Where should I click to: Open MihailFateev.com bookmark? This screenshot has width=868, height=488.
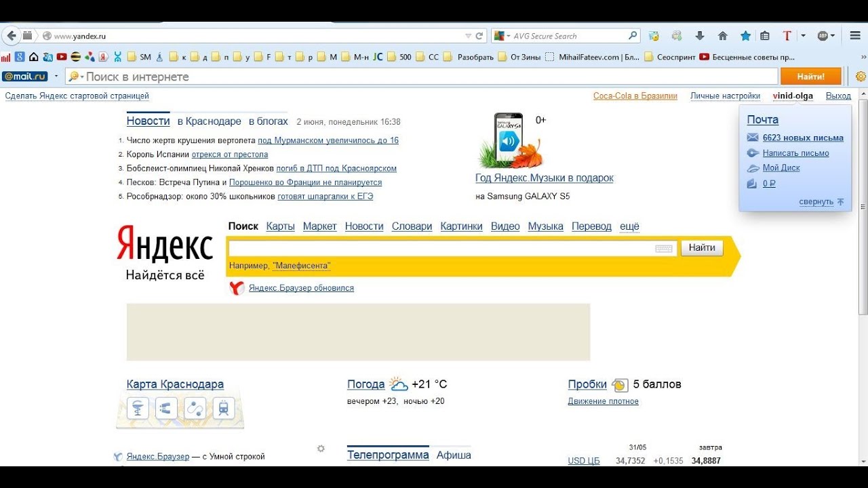[x=593, y=57]
